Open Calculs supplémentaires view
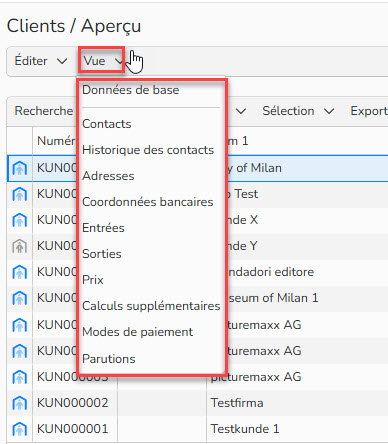 point(151,306)
